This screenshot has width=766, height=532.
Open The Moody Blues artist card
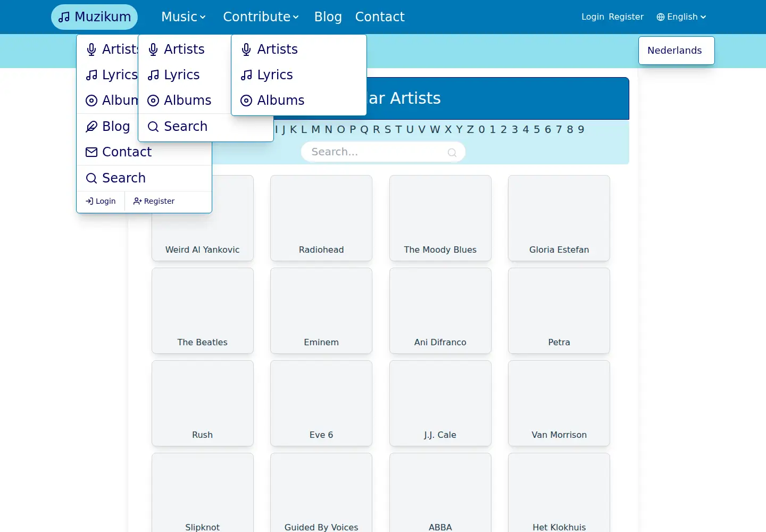click(x=440, y=218)
